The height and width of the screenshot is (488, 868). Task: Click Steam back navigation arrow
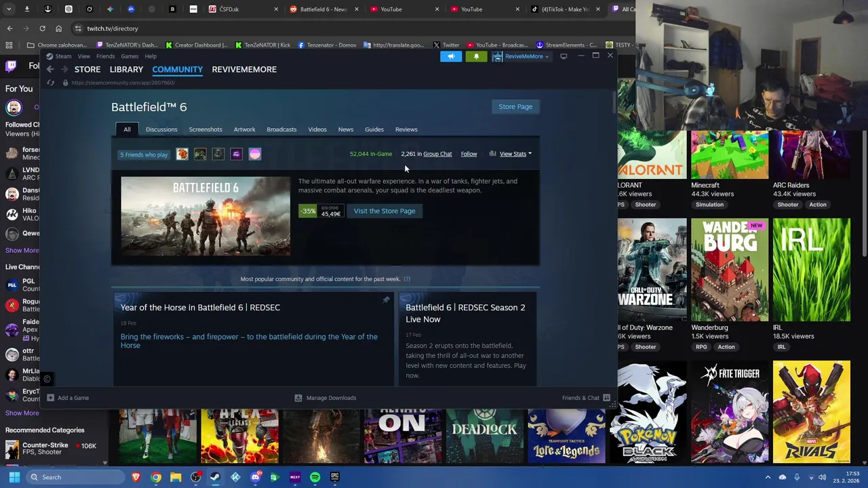(50, 69)
